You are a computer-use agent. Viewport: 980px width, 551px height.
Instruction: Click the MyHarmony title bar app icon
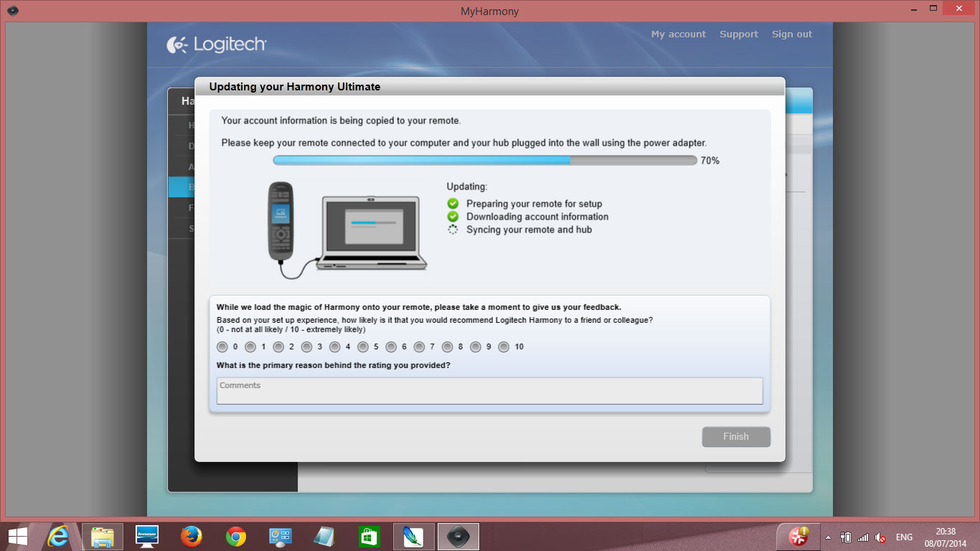tap(11, 11)
